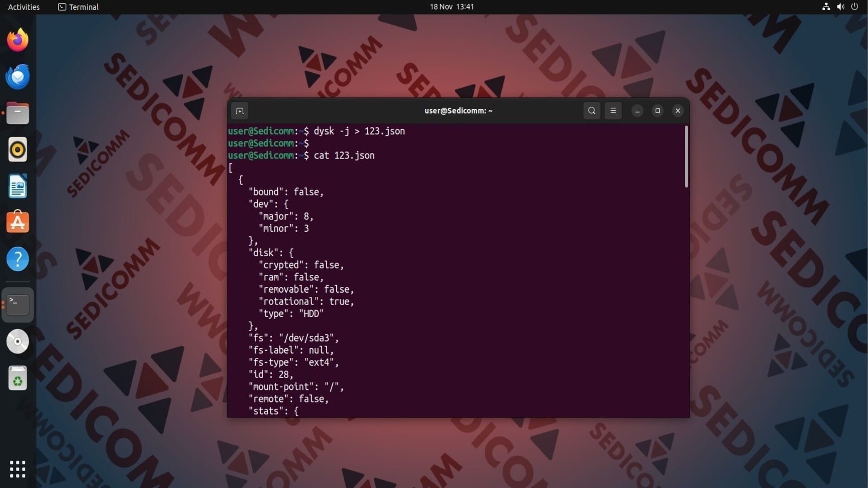Click the terminal search icon
868x488 pixels.
[592, 111]
